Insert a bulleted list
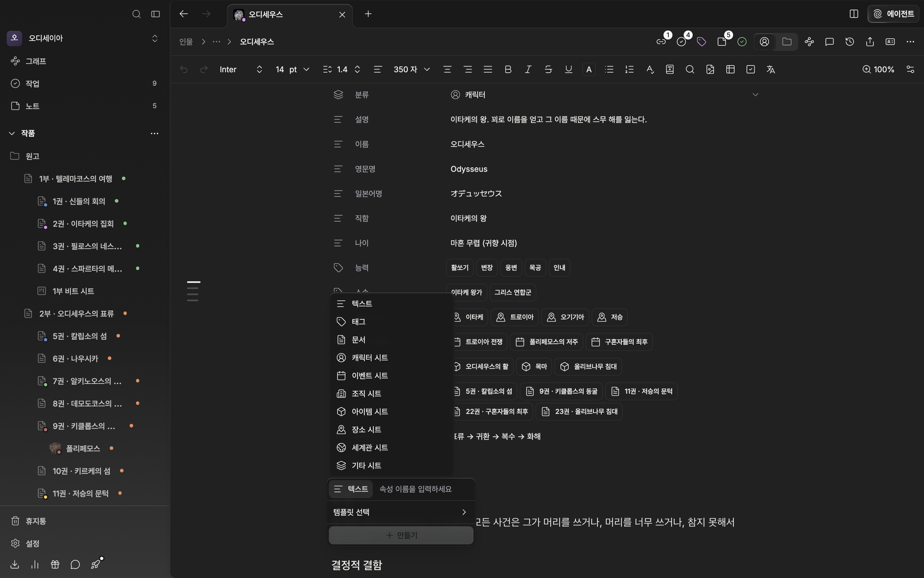 [609, 69]
